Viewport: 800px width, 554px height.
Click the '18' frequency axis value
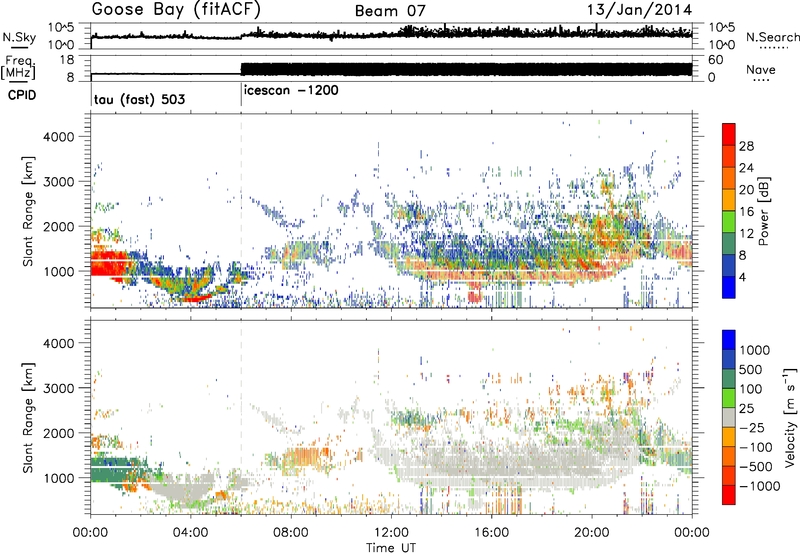pyautogui.click(x=67, y=60)
